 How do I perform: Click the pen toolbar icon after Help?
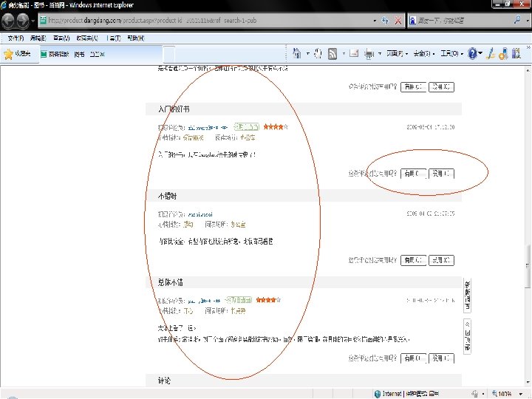coord(491,54)
